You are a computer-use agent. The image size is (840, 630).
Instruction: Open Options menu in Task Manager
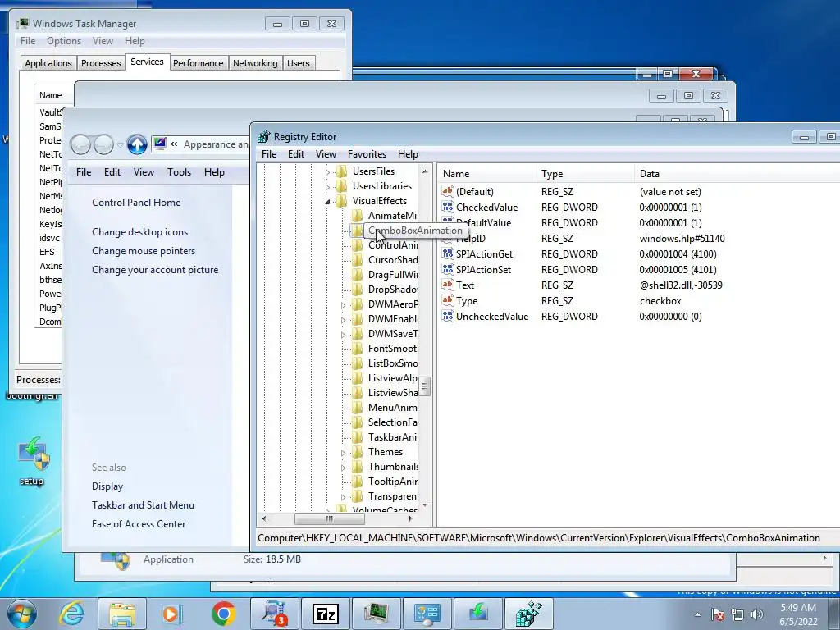tap(64, 41)
